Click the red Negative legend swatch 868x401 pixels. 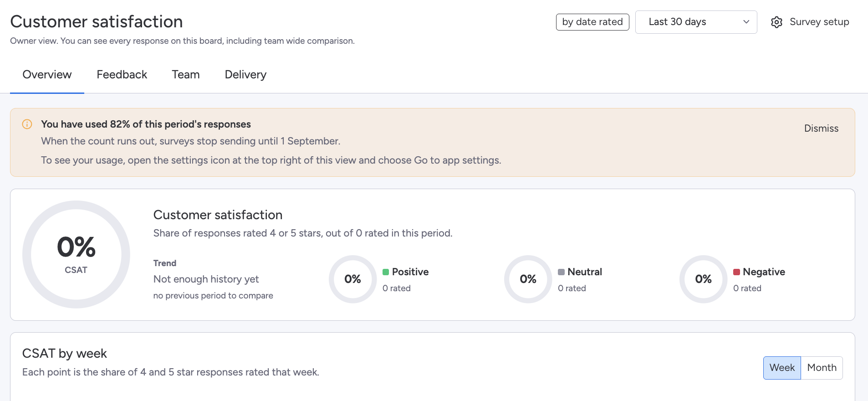736,272
